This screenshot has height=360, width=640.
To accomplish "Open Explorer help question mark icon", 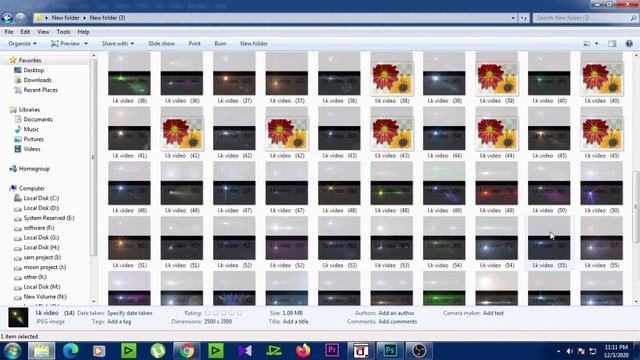I will (629, 43).
